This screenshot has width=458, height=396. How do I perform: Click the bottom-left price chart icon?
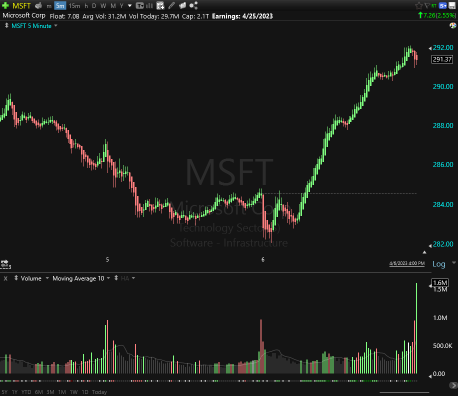tap(6, 264)
